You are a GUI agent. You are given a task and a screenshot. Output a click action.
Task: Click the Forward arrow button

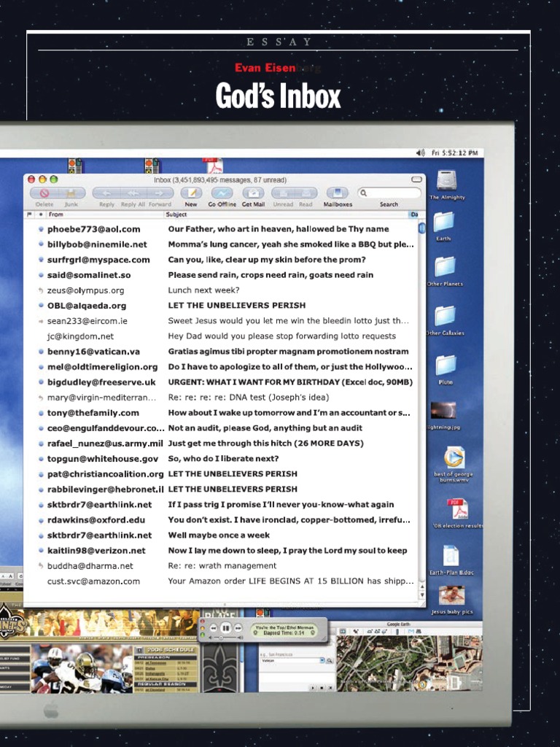pos(159,193)
